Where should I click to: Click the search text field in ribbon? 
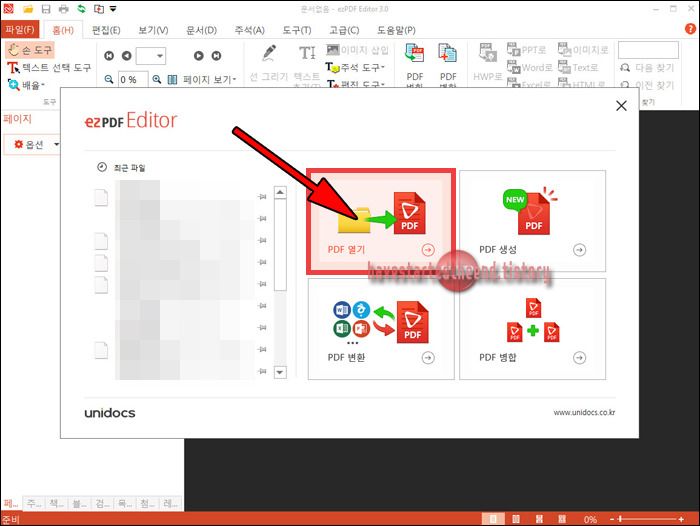(648, 50)
